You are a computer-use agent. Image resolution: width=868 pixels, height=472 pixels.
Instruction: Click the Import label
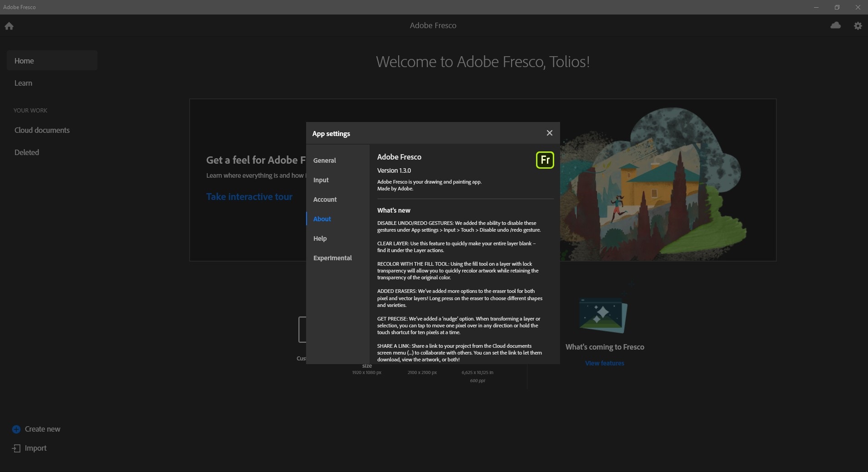pyautogui.click(x=36, y=448)
